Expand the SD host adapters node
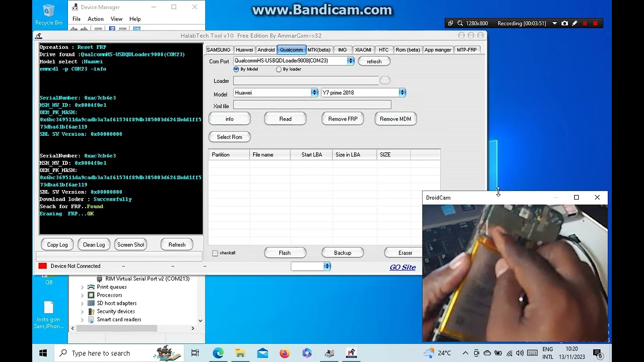644x362 pixels. pyautogui.click(x=82, y=303)
